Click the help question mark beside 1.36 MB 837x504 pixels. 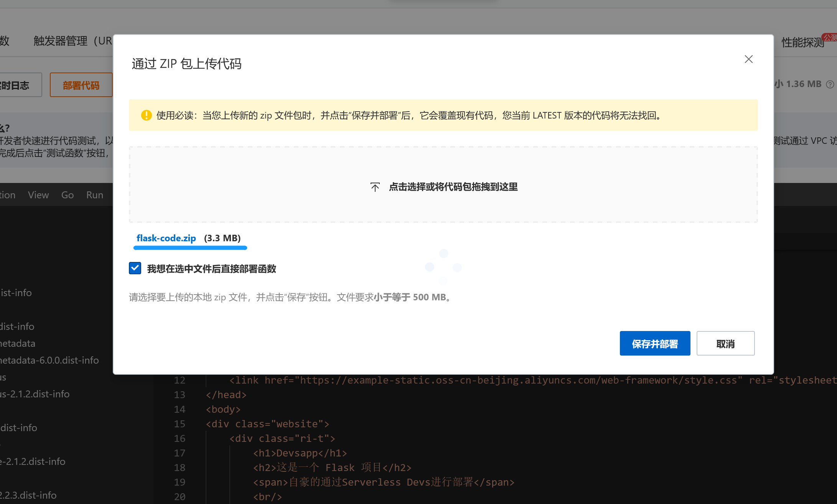[x=830, y=84]
